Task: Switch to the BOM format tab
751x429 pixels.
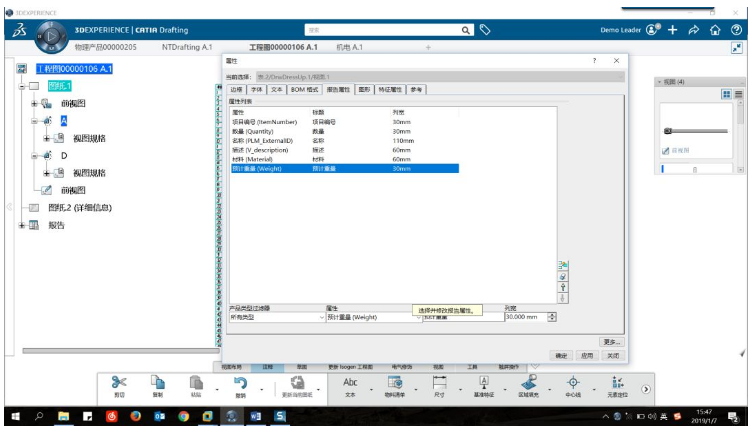Action: click(304, 90)
